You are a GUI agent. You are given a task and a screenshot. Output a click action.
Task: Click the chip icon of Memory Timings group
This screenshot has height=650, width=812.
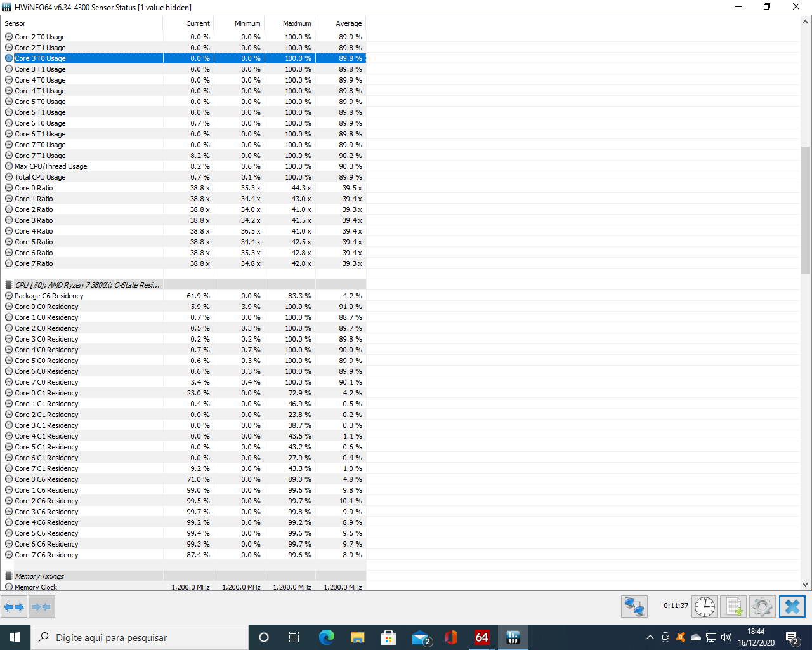point(9,576)
